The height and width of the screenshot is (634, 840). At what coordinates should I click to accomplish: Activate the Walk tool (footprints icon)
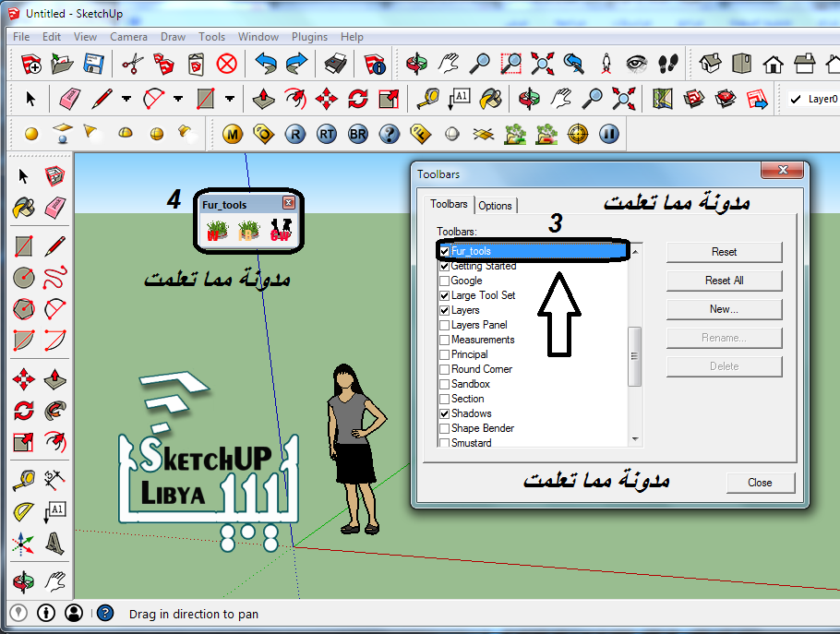(667, 65)
